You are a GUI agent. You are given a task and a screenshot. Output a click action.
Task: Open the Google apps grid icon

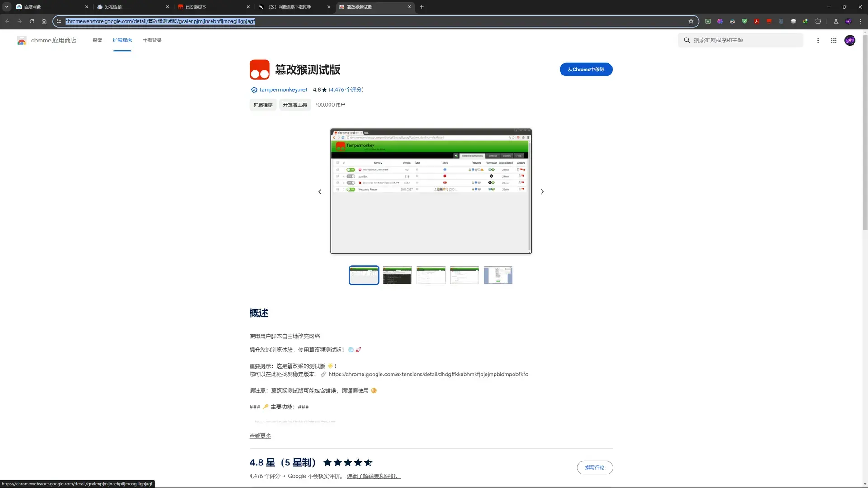(834, 40)
